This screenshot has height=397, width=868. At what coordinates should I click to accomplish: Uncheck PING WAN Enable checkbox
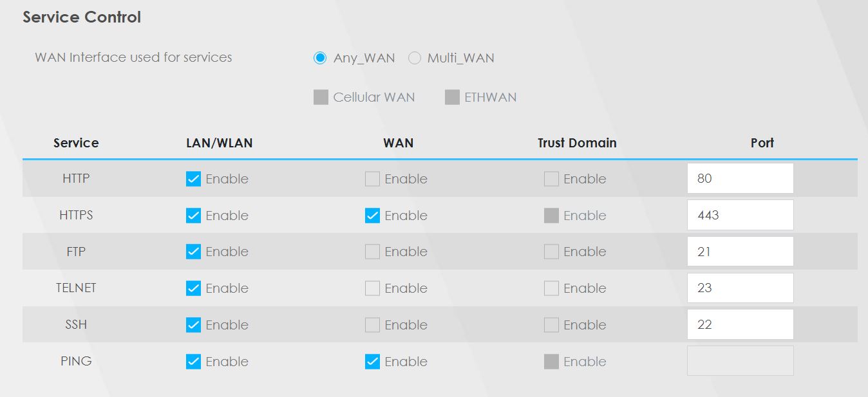(372, 362)
